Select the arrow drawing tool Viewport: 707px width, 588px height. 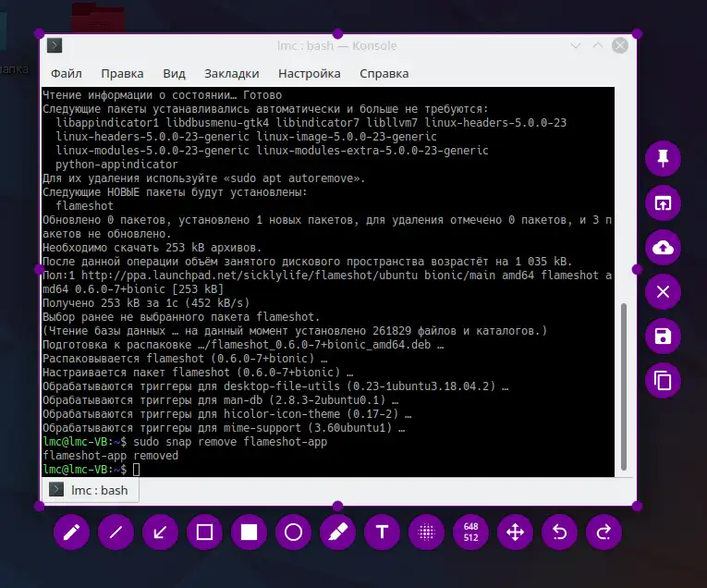coord(160,533)
